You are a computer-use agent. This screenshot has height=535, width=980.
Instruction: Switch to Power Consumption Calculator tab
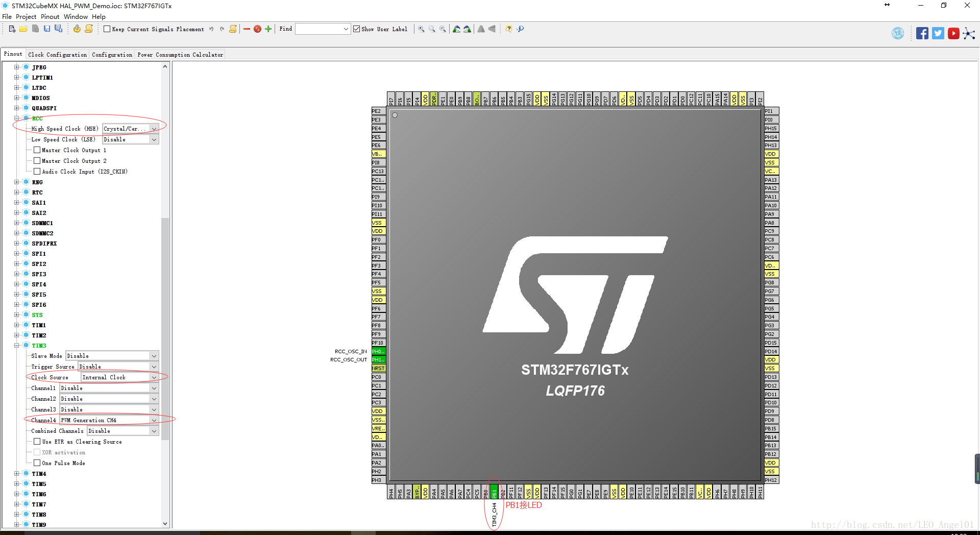[x=180, y=55]
